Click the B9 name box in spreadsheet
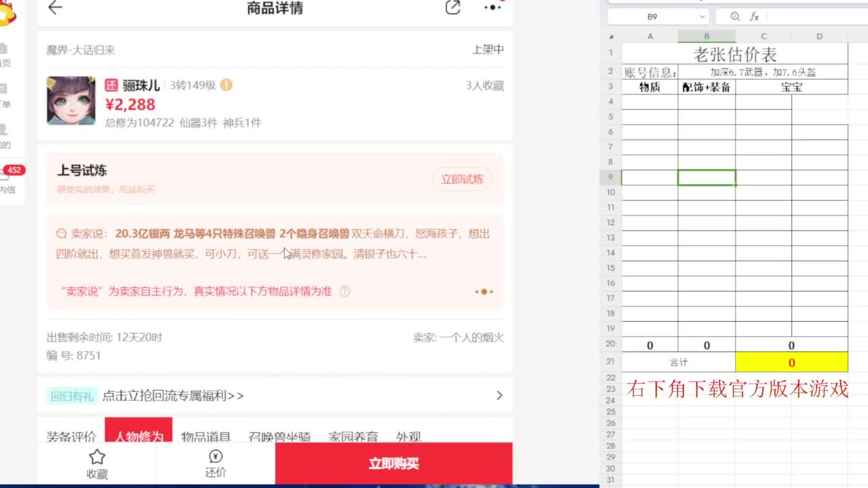Image resolution: width=868 pixels, height=488 pixels. 652,16
